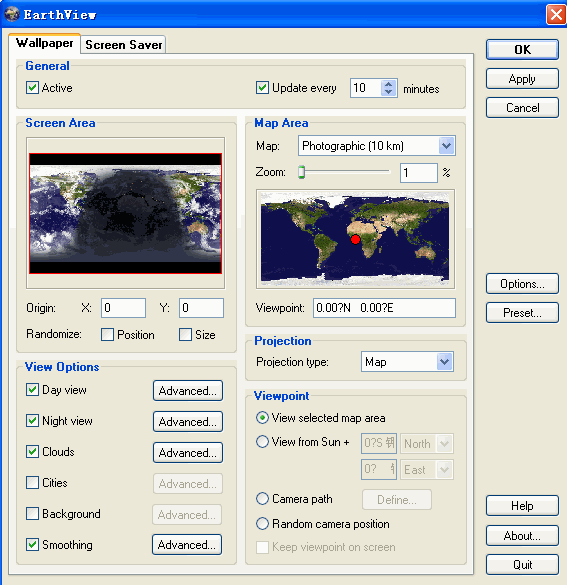The image size is (567, 585).
Task: Open Advanced settings for Day view
Action: (x=188, y=391)
